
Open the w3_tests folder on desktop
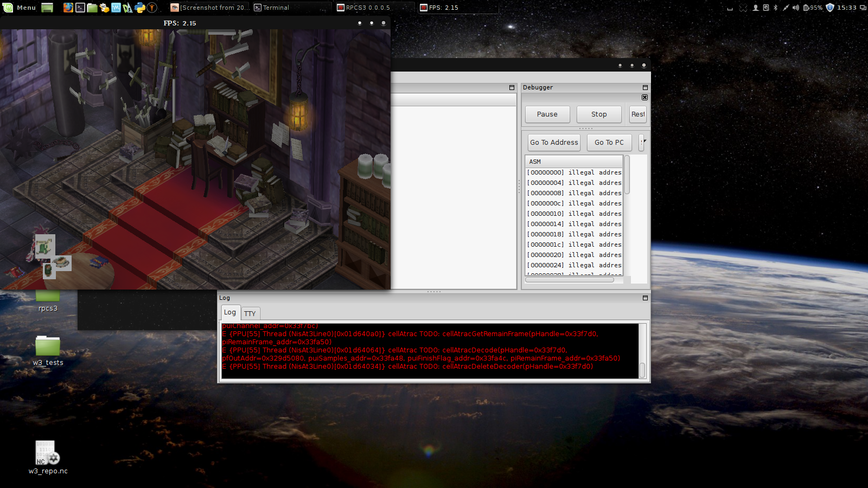[48, 347]
